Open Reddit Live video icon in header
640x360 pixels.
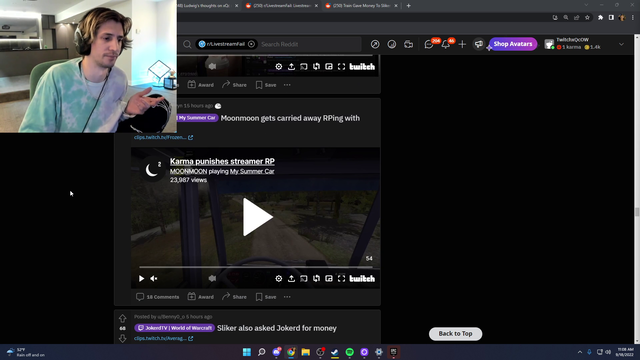[x=408, y=44]
